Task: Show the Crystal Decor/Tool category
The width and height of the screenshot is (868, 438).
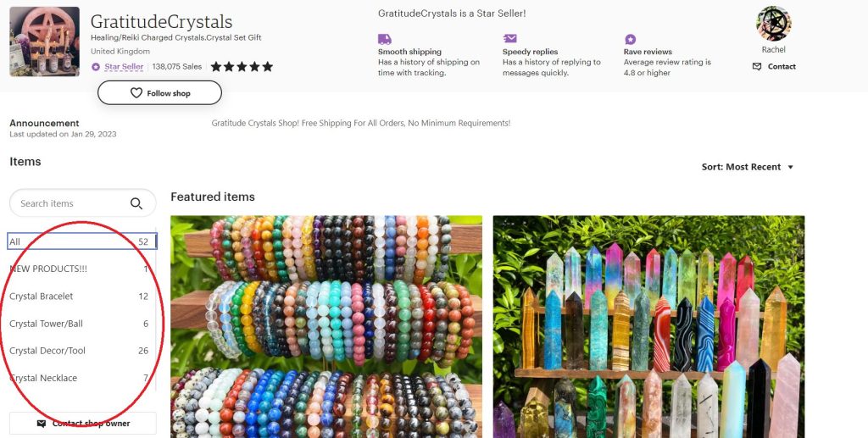Action: coord(79,351)
